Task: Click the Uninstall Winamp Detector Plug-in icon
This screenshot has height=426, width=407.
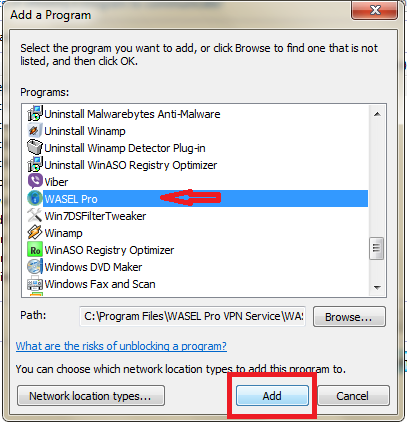Action: pos(35,148)
